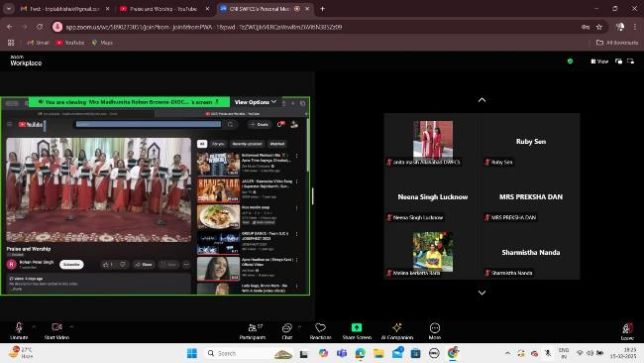Unmute the microphone in Zoom toolbar
Screen dimensions: 644x363
[x=19, y=330]
